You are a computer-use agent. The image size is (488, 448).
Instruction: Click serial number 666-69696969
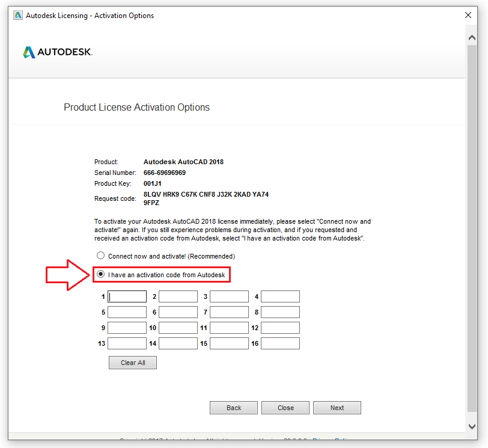pos(165,173)
